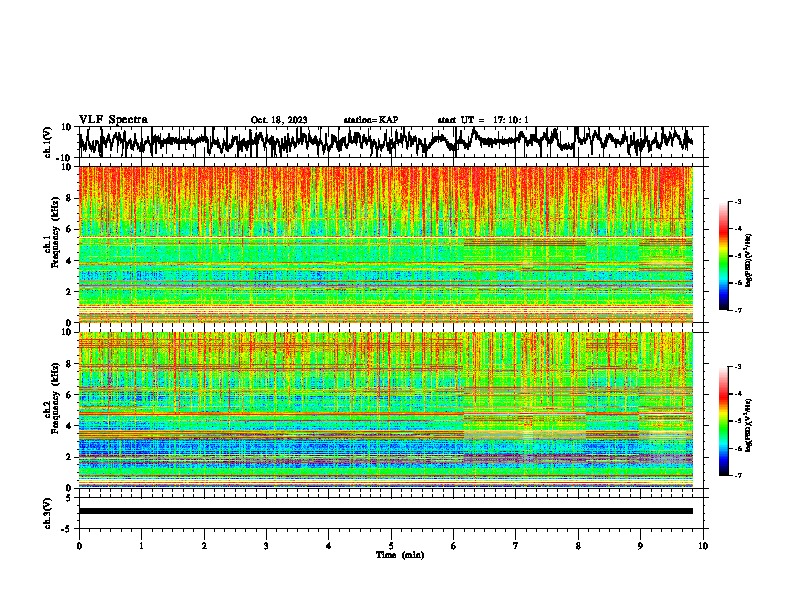Click the "-10" tick on ch.1(V) axis
The image size is (792, 612).
point(65,158)
